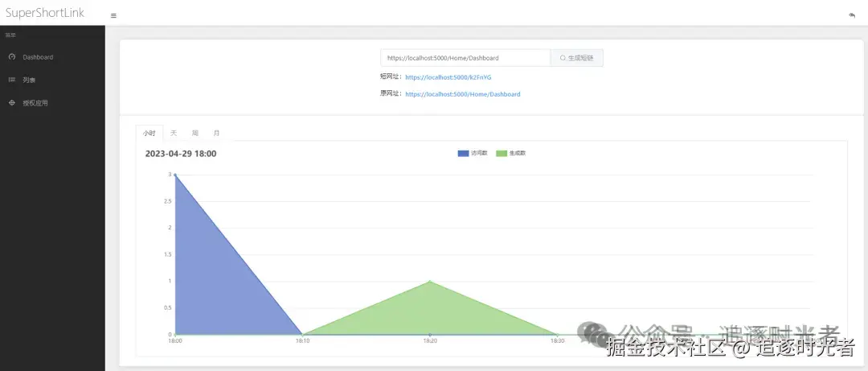Toggle the hamburger sidebar menu icon
Screen dimensions: 868x371
113,15
